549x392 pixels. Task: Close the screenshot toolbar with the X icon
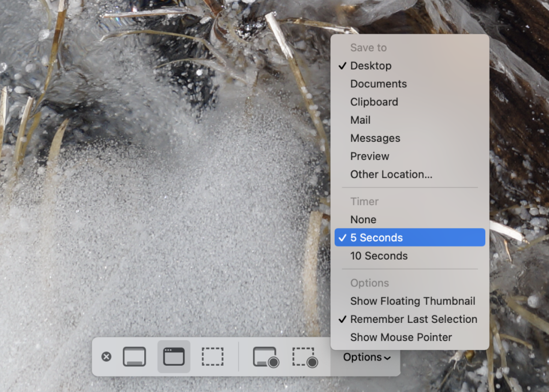coord(107,356)
